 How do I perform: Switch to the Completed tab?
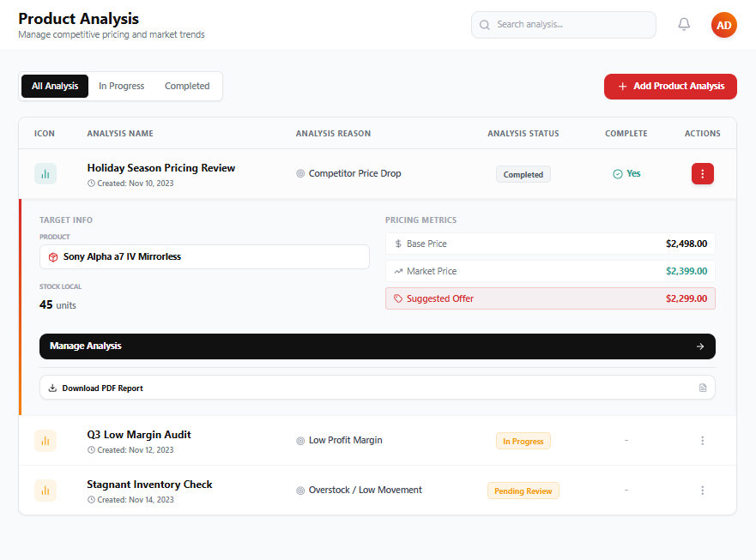187,87
